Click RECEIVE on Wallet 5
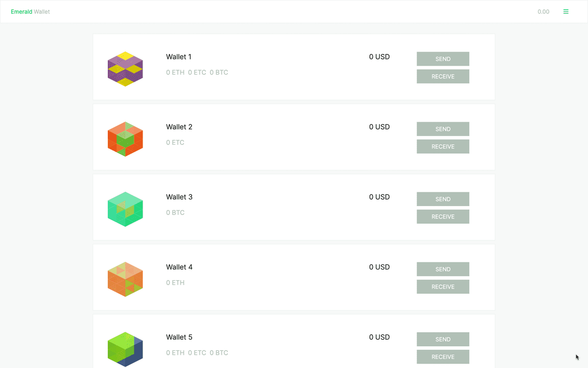Image resolution: width=588 pixels, height=368 pixels. pos(442,357)
